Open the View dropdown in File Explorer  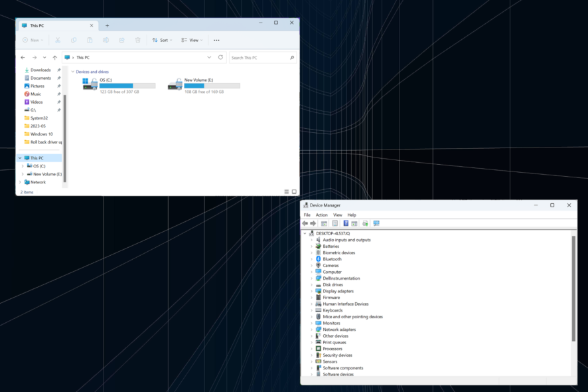[192, 40]
